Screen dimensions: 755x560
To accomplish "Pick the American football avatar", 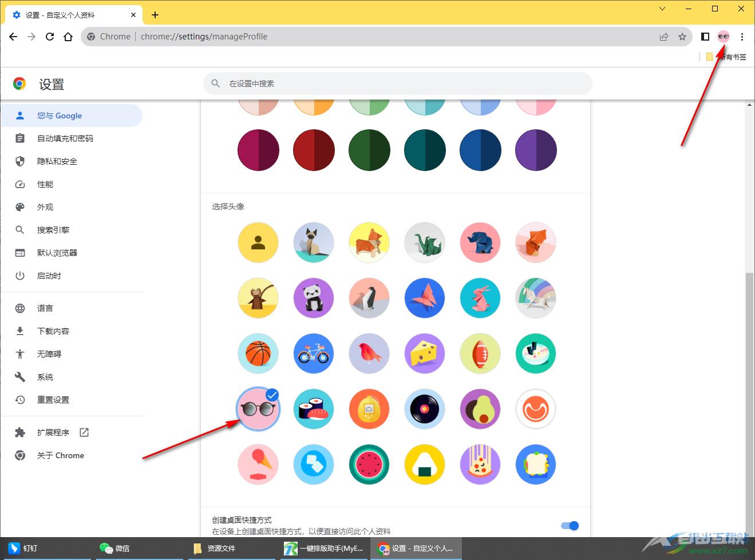I will (480, 354).
